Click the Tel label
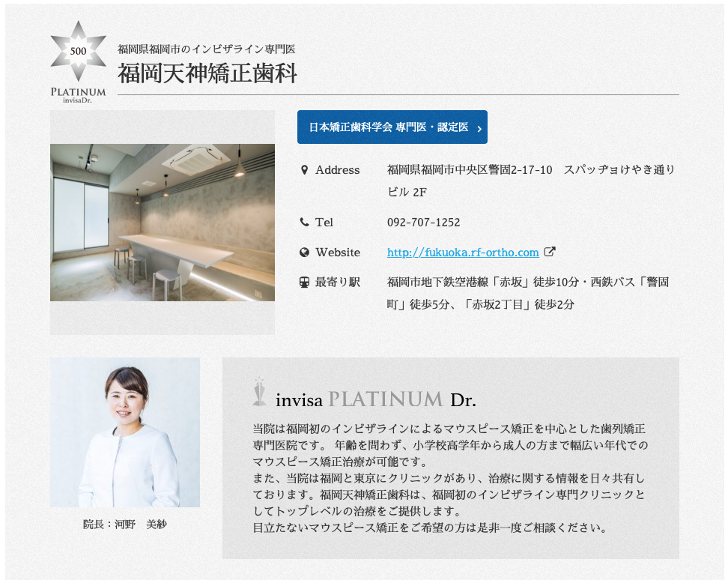The image size is (728, 580). 324,223
